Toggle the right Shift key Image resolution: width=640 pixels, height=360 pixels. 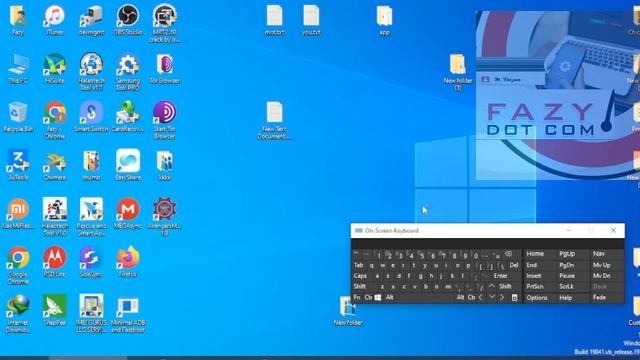pos(505,287)
